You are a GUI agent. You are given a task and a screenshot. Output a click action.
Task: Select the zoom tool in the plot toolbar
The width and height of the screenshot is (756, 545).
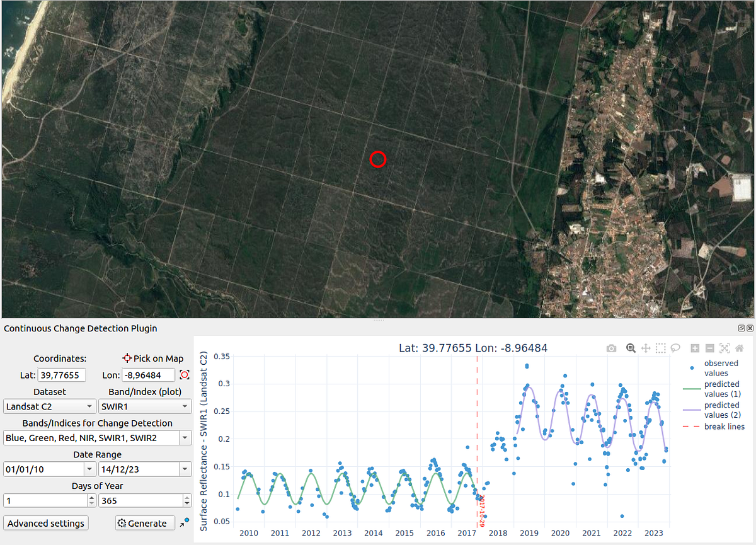[630, 348]
